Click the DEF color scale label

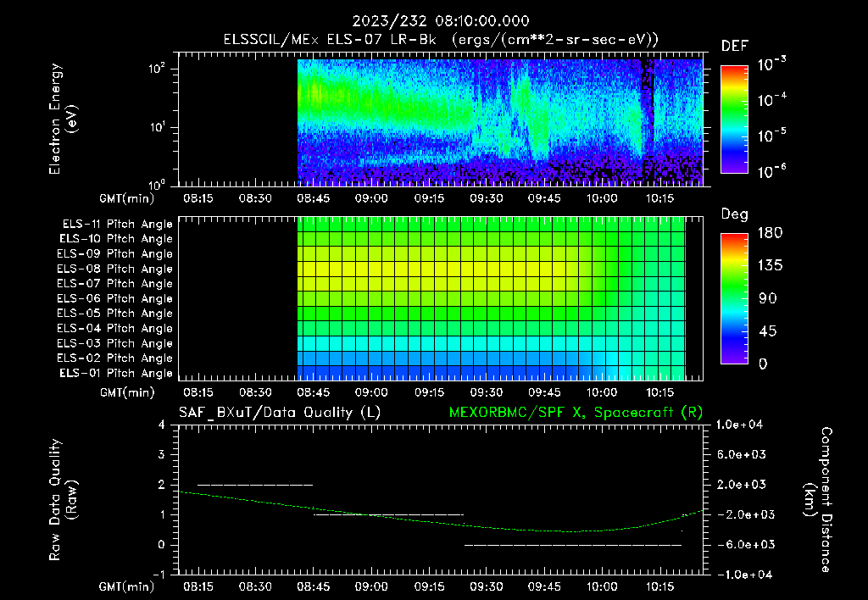[735, 46]
